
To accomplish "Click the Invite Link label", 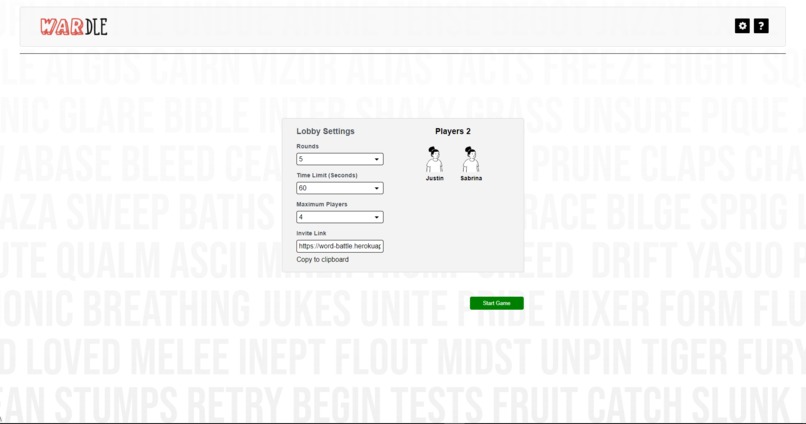I will pos(311,233).
